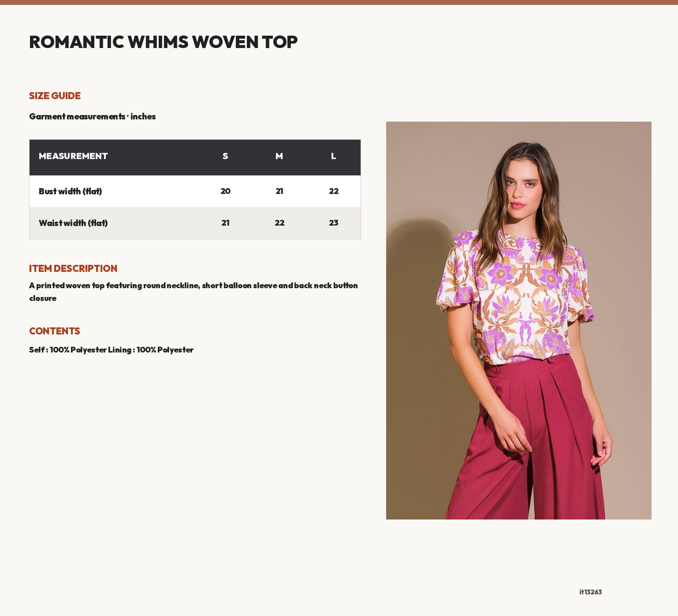Open the model product photo
Screen dimensions: 678x616
click(x=519, y=321)
